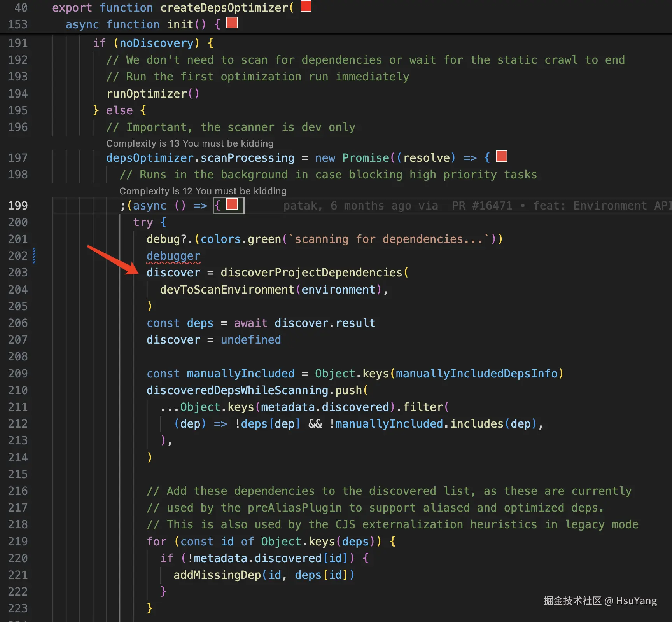Click the "Add these dependencies" comment line

click(389, 491)
